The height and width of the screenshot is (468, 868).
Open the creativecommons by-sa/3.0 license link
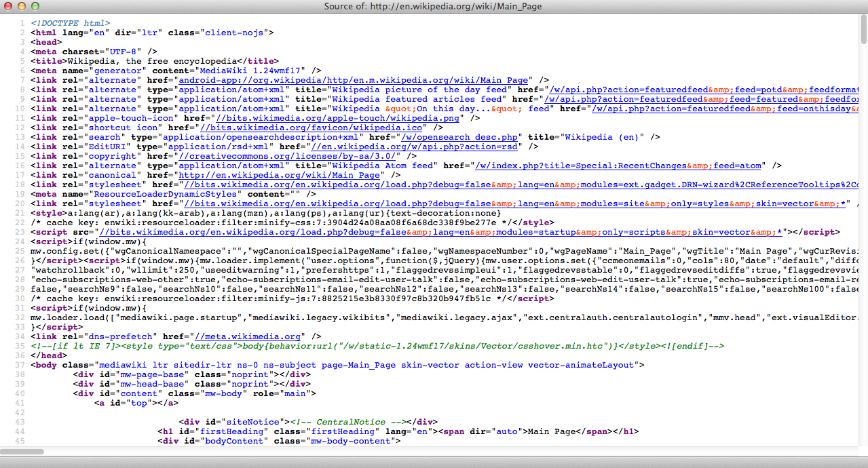pyautogui.click(x=286, y=156)
